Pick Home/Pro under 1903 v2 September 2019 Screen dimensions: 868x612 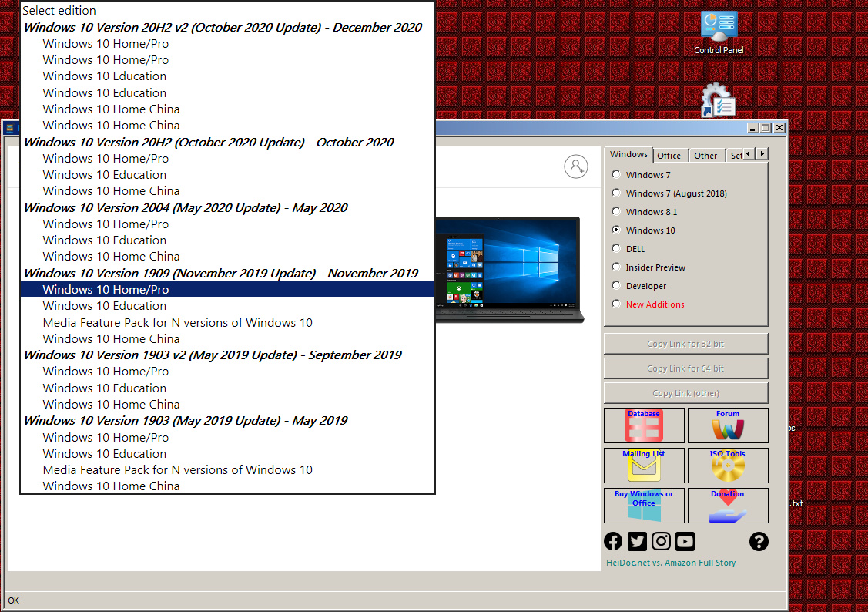point(227,371)
